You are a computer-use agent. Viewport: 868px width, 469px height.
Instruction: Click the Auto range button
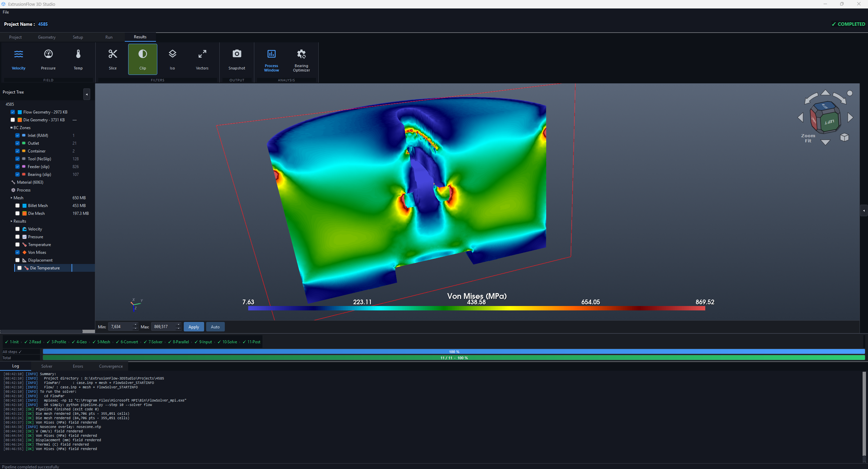(215, 327)
